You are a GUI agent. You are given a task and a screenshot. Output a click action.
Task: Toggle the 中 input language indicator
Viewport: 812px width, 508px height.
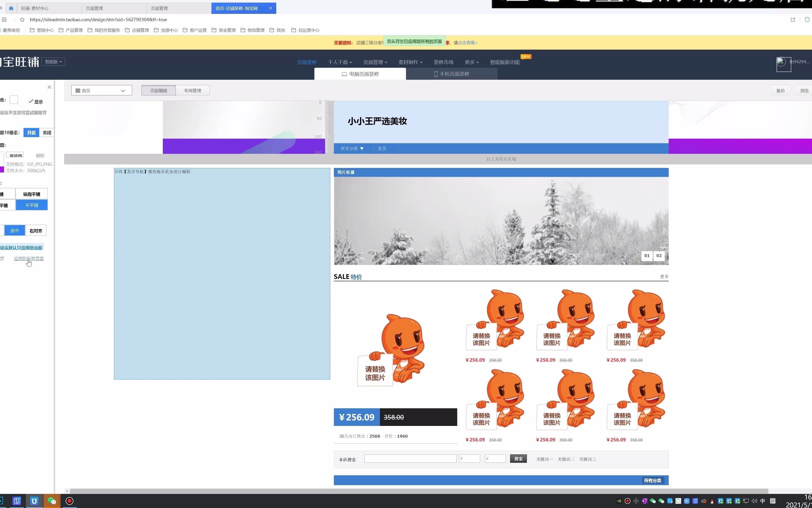click(x=763, y=501)
